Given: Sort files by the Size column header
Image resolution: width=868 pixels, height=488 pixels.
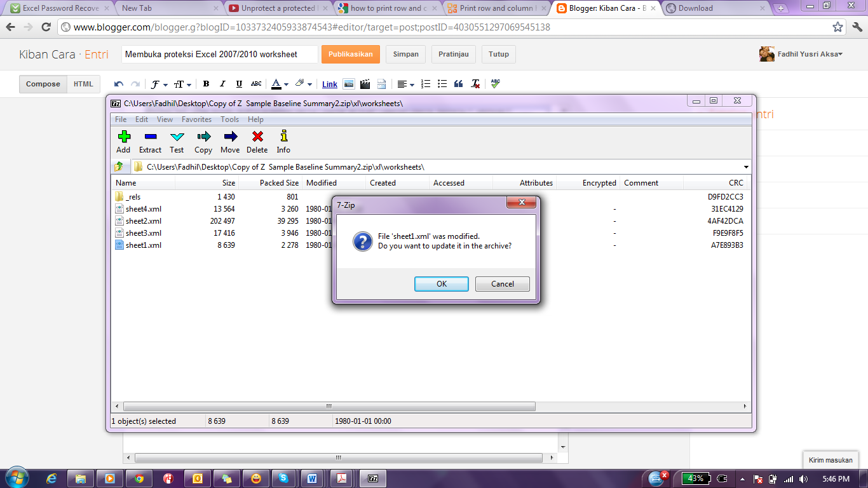Looking at the screenshot, I should coord(207,183).
